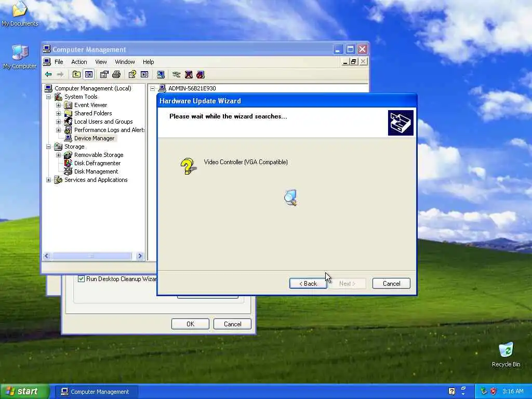The height and width of the screenshot is (399, 532).
Task: Select Computer Management (Local) root node
Action: tap(92, 88)
